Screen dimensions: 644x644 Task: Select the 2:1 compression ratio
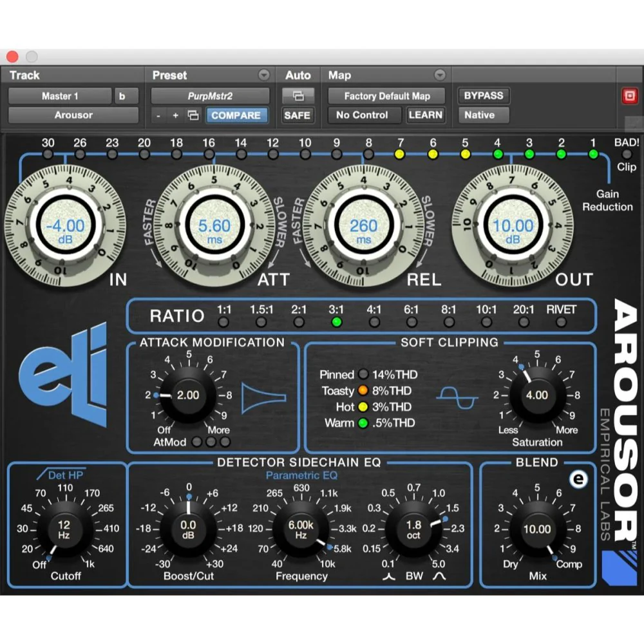point(299,322)
